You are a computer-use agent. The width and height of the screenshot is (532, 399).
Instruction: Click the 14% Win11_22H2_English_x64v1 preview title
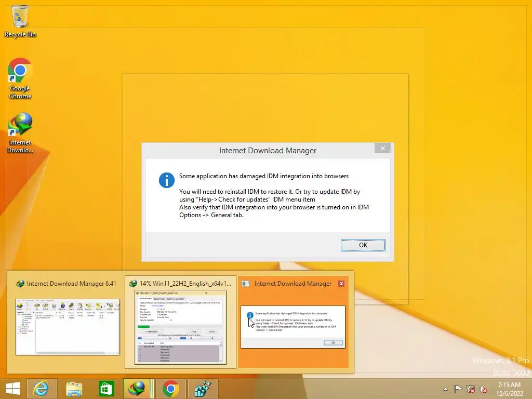click(185, 284)
